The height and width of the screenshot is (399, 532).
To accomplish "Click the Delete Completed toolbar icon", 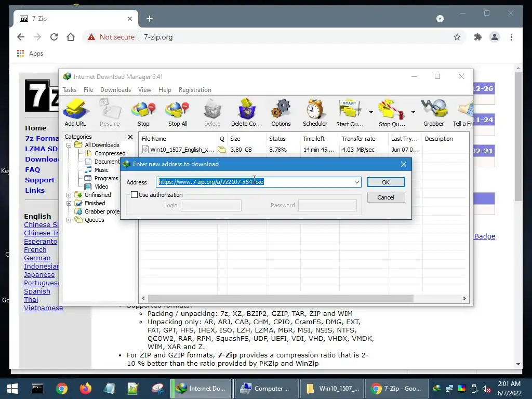I will pyautogui.click(x=246, y=113).
